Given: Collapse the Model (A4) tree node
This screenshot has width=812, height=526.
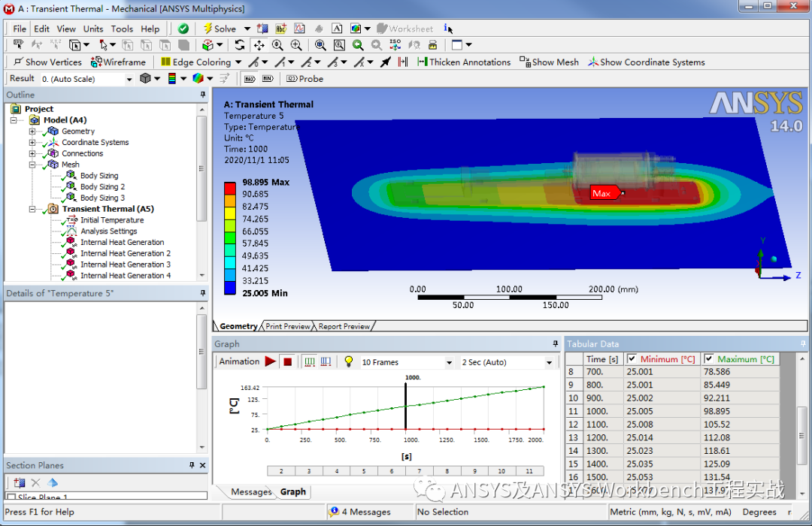Looking at the screenshot, I should pyautogui.click(x=14, y=120).
